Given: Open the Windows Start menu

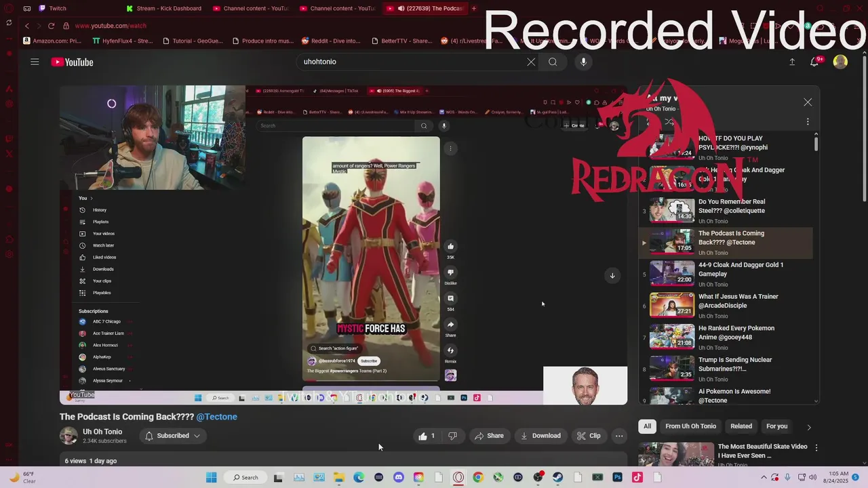Looking at the screenshot, I should tap(212, 477).
